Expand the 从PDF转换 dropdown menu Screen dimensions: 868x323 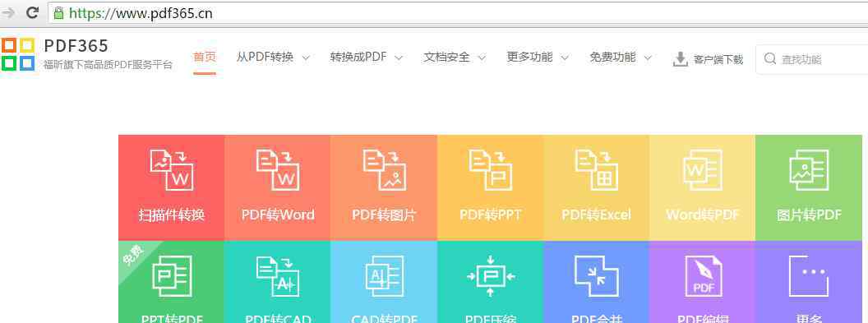(x=272, y=57)
